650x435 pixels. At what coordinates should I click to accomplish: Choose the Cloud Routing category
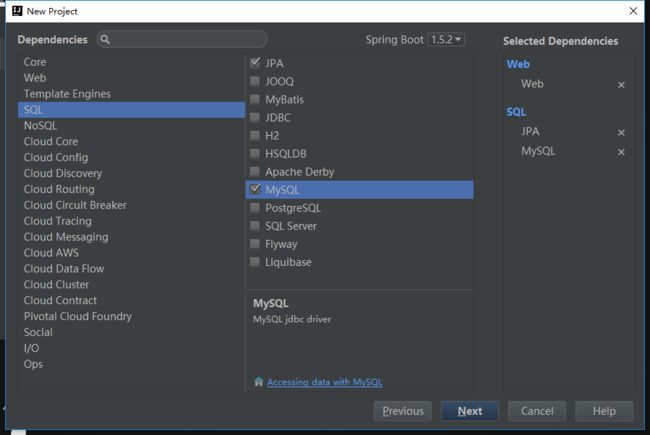pos(131,189)
